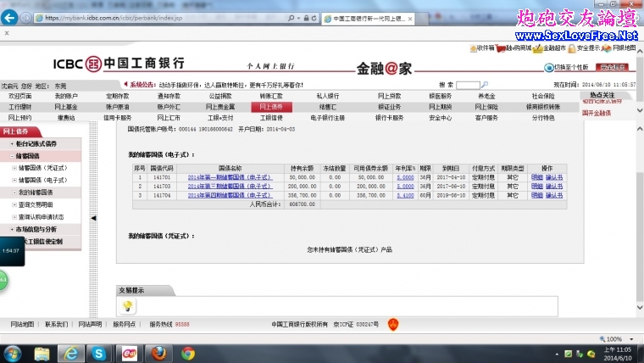Launch Google Chrome from the taskbar

(187, 353)
